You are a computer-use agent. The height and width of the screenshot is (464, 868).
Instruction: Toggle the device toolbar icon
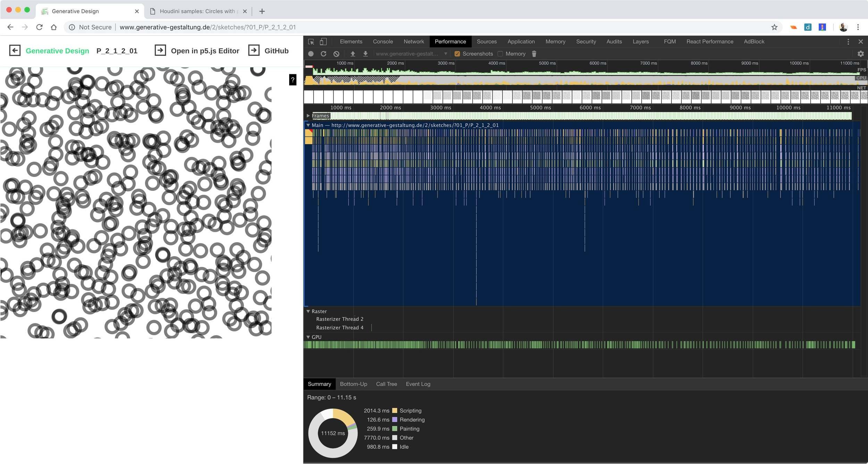pyautogui.click(x=323, y=42)
